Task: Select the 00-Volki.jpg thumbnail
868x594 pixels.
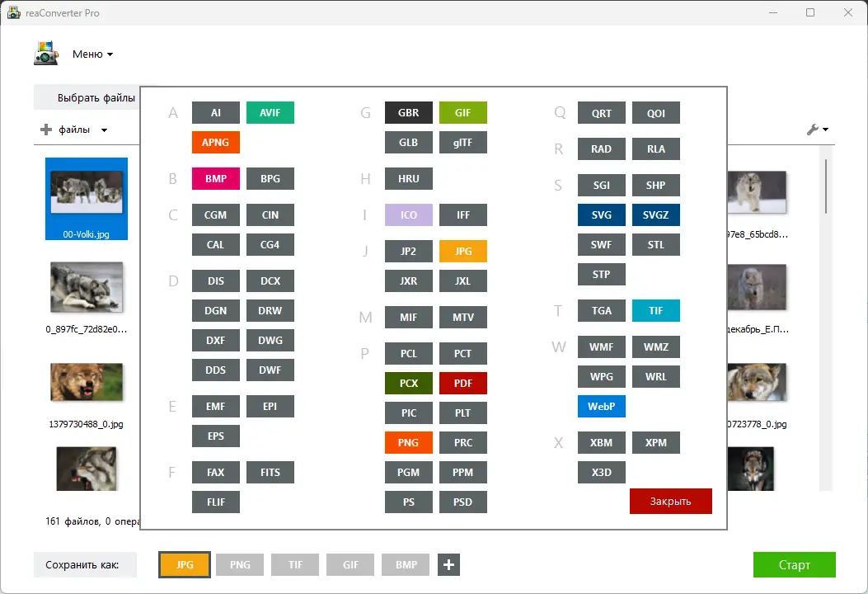Action: (87, 199)
